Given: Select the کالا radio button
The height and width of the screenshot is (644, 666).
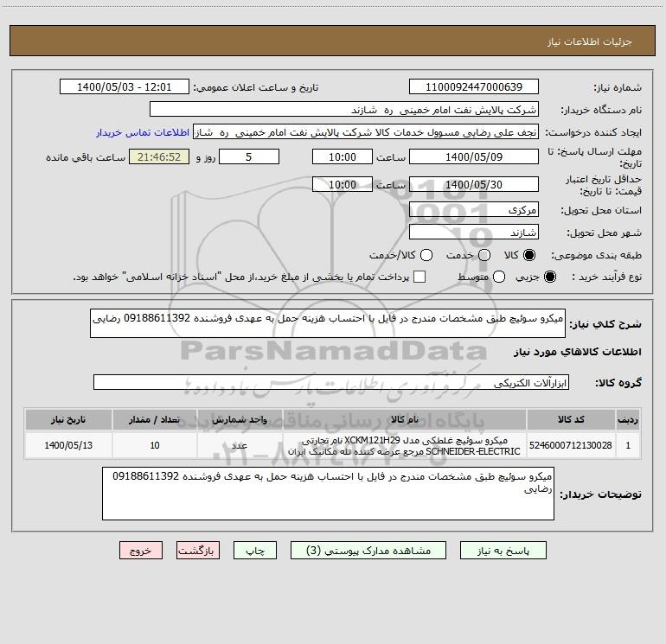Looking at the screenshot, I should pyautogui.click(x=529, y=255).
